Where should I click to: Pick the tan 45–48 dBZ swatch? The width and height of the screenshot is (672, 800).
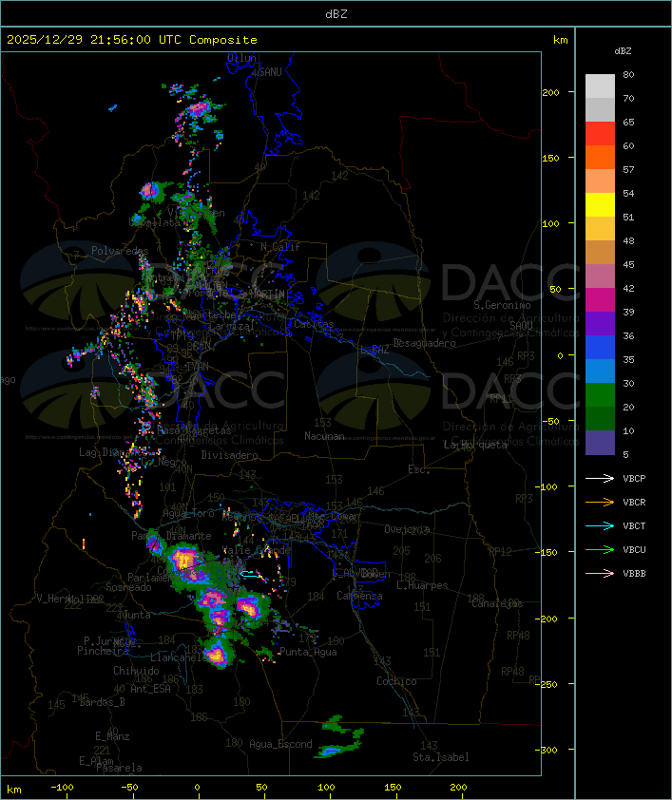(x=600, y=252)
